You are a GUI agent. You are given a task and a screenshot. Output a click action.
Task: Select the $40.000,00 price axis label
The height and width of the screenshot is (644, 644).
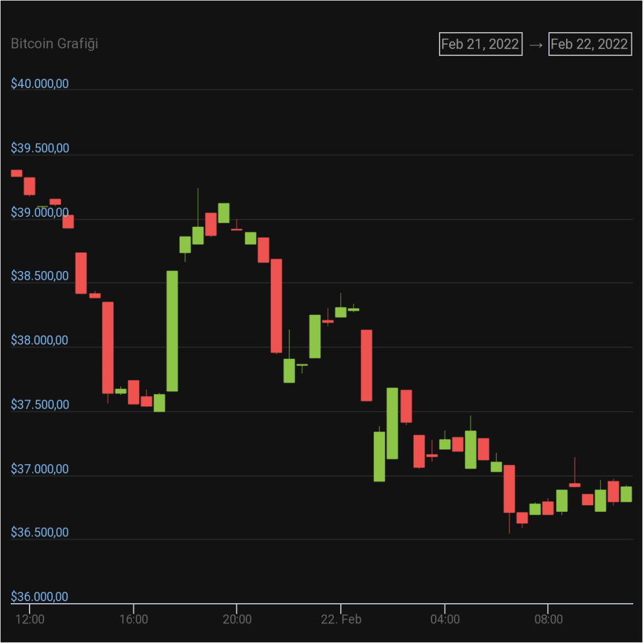40,84
